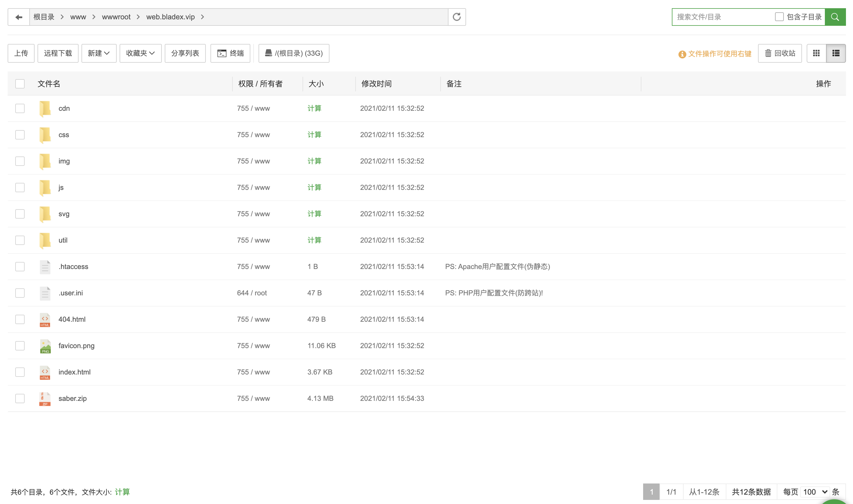853x504 pixels.
Task: Click the saber.zip archive icon
Action: click(x=45, y=399)
